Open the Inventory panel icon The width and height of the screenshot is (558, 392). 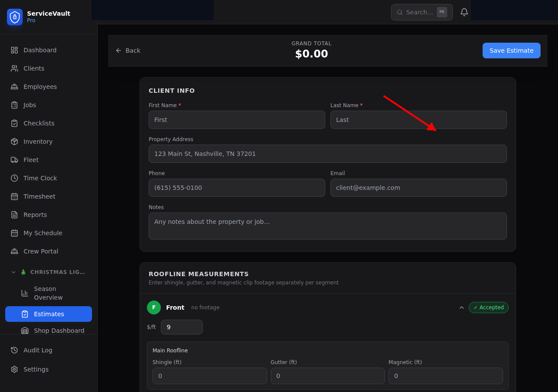coord(14,141)
